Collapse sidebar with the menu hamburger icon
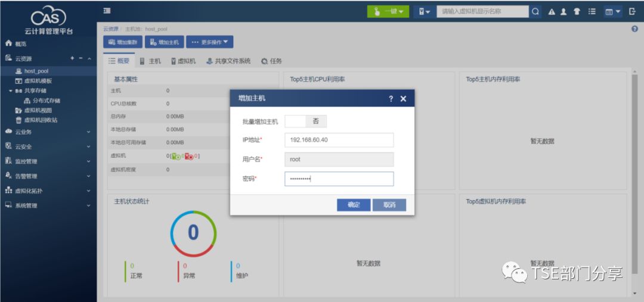Image resolution: width=644 pixels, height=302 pixels. click(x=107, y=11)
